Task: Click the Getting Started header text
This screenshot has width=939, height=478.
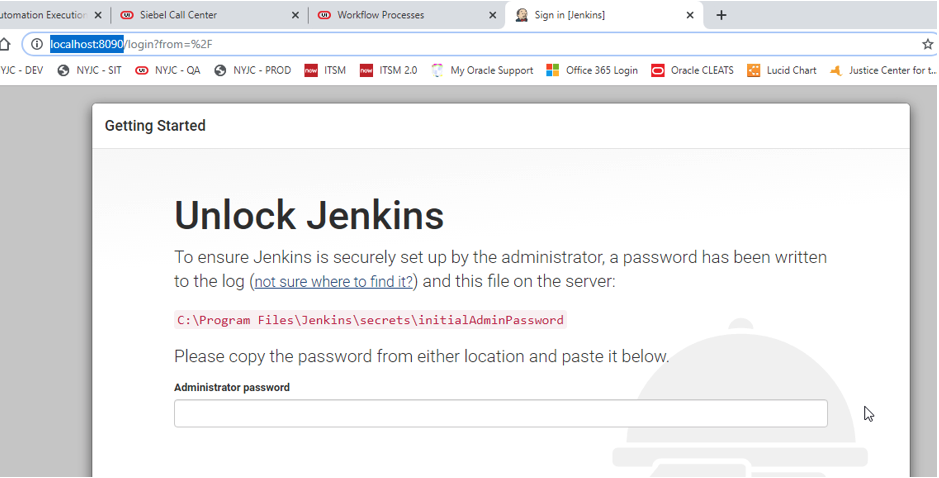Action: (x=155, y=125)
